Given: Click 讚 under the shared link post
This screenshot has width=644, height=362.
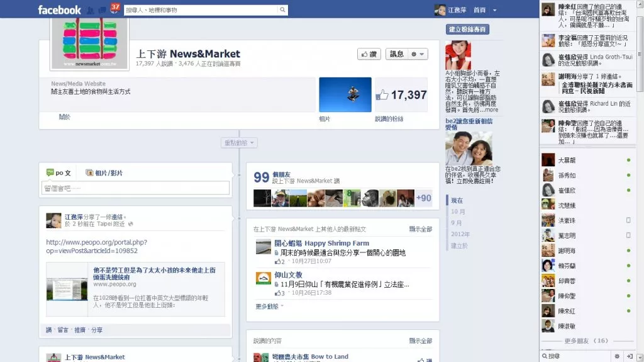Looking at the screenshot, I should click(49, 330).
